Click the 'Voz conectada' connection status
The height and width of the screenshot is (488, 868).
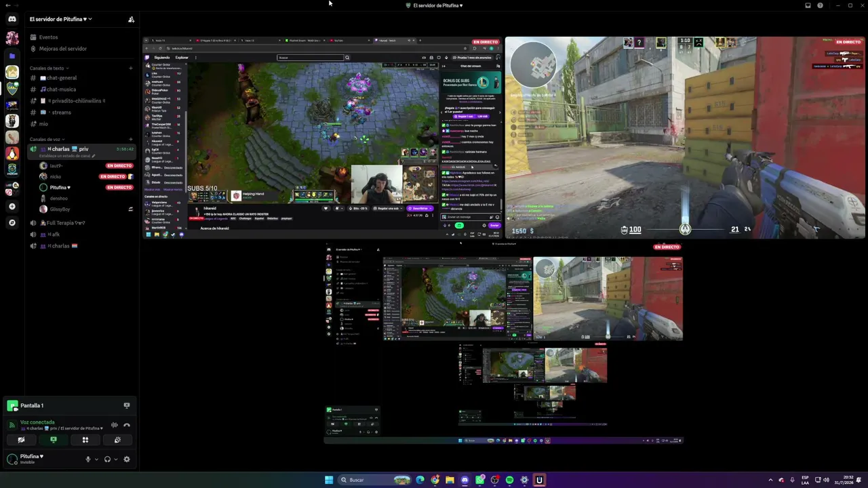(37, 422)
